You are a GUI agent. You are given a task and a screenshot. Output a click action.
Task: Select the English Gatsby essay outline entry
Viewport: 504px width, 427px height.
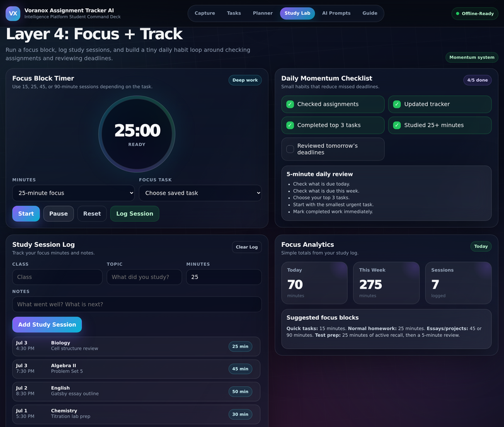point(136,392)
